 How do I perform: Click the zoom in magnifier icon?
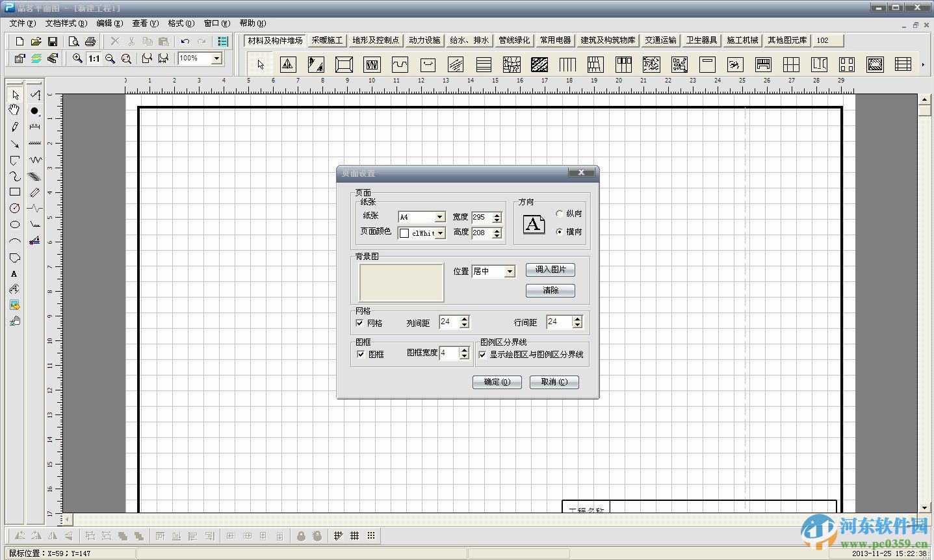click(x=77, y=58)
